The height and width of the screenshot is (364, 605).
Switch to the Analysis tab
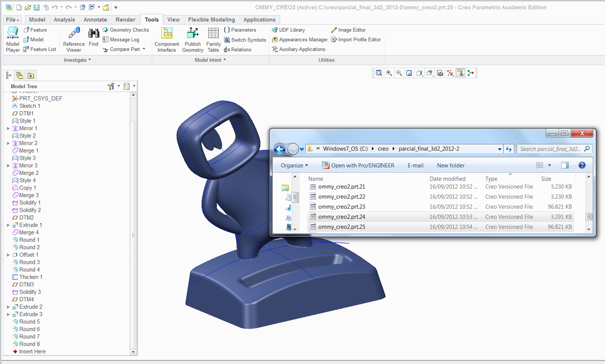(64, 20)
